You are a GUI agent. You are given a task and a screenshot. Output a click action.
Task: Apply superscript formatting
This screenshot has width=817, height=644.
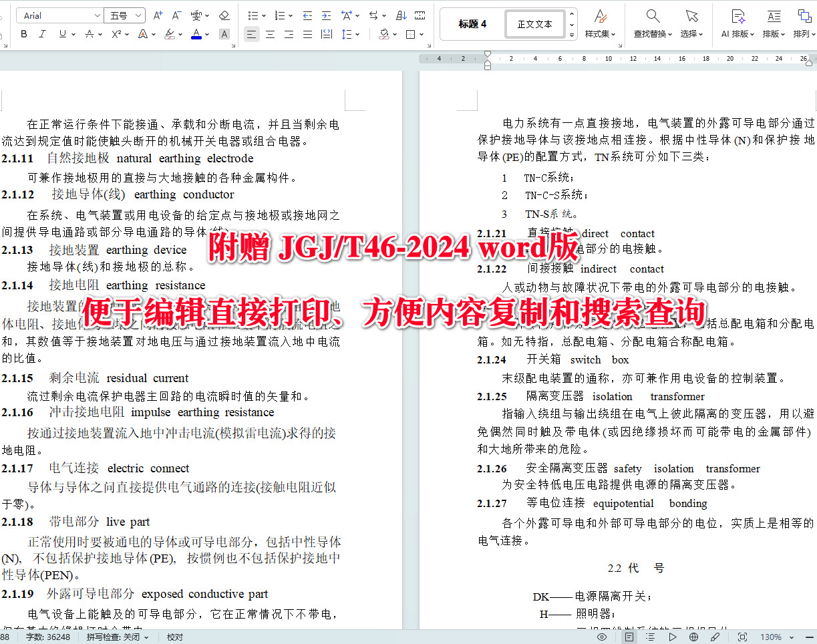pyautogui.click(x=116, y=34)
